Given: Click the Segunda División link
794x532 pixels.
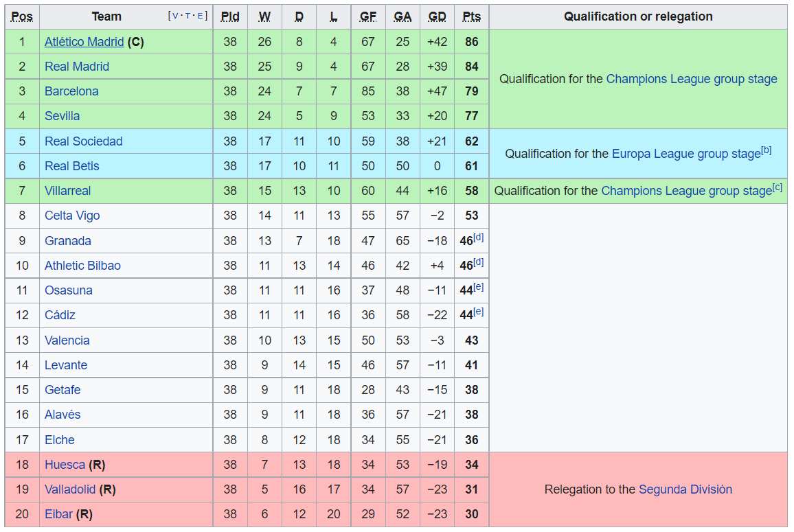Looking at the screenshot, I should coord(685,489).
